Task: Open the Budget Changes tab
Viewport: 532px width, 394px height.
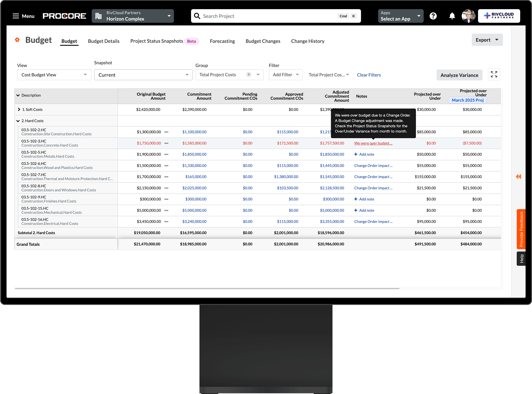Action: pyautogui.click(x=263, y=41)
